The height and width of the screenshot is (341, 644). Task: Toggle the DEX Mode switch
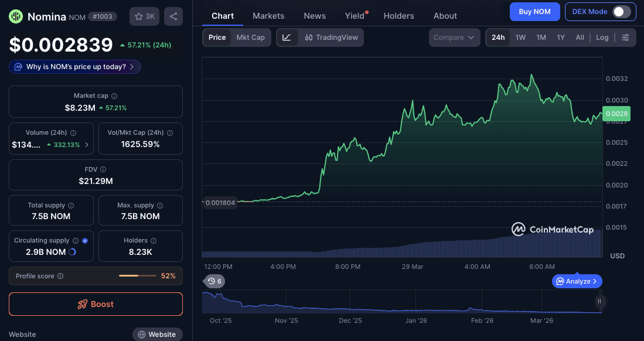620,11
